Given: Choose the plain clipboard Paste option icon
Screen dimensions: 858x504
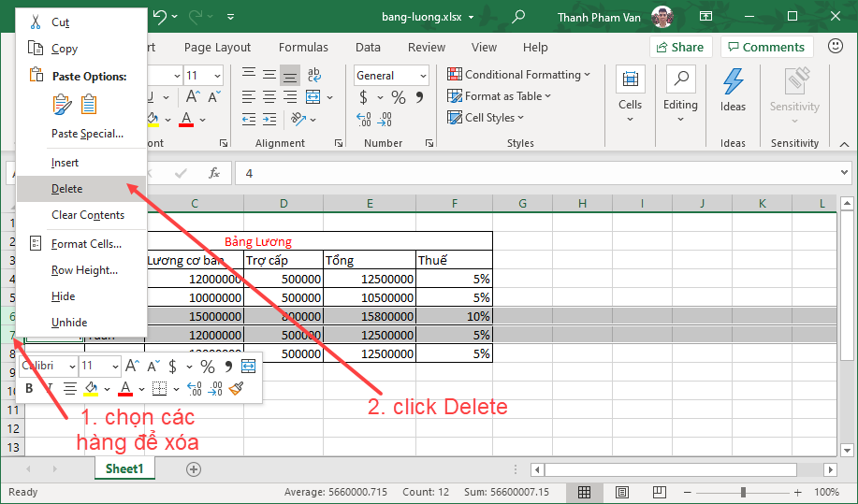Looking at the screenshot, I should (x=89, y=105).
